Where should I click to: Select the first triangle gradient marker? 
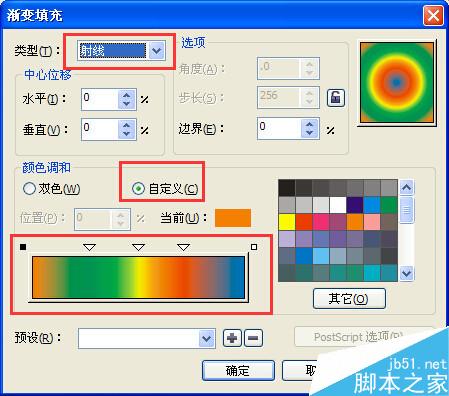click(89, 247)
